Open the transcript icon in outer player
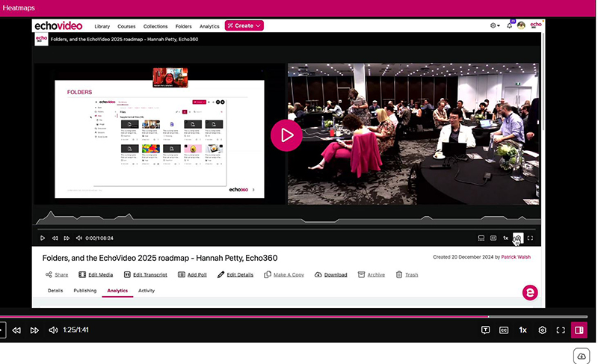This screenshot has width=598, height=364. point(485,330)
